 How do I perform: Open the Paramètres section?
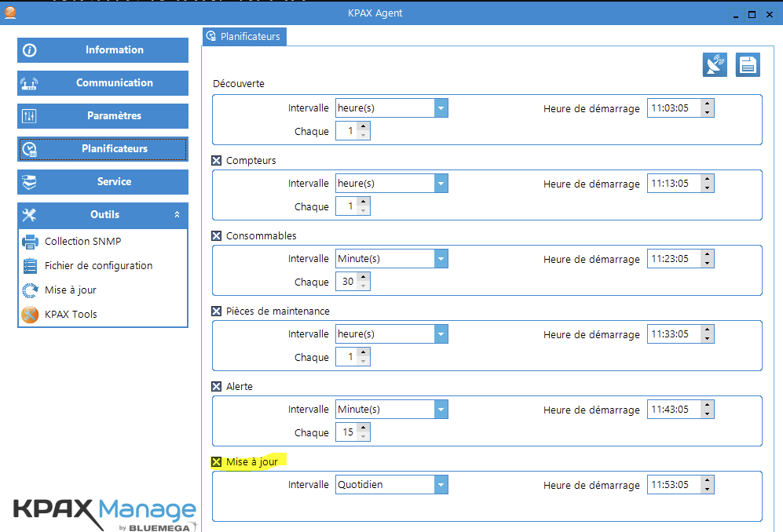tap(103, 116)
